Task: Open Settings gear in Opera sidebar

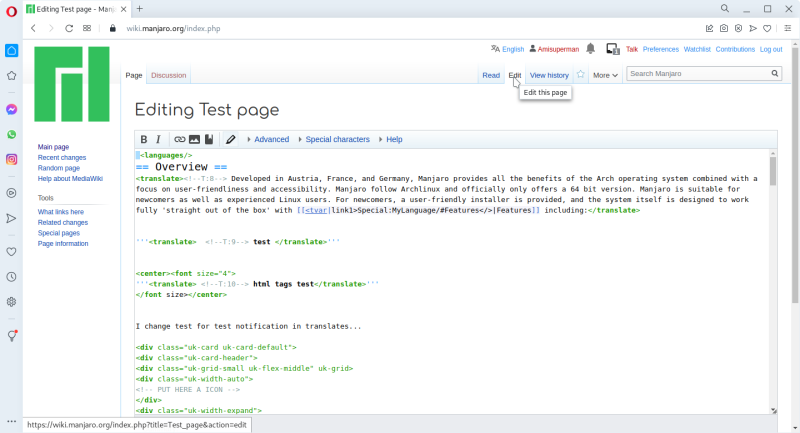Action: tap(11, 302)
